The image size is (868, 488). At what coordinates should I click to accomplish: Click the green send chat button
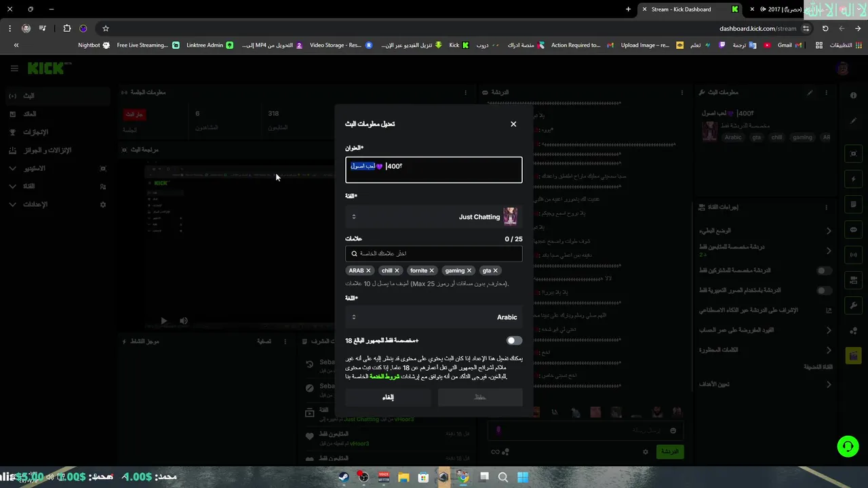(670, 451)
